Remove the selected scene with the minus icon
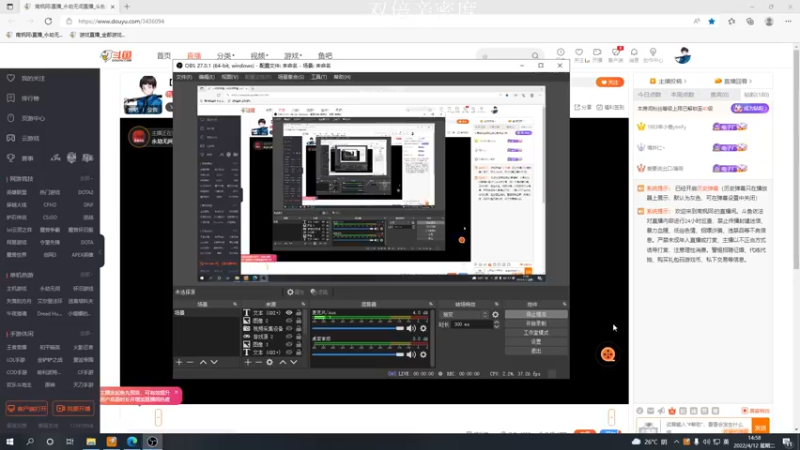This screenshot has height=450, width=800. pyautogui.click(x=190, y=362)
